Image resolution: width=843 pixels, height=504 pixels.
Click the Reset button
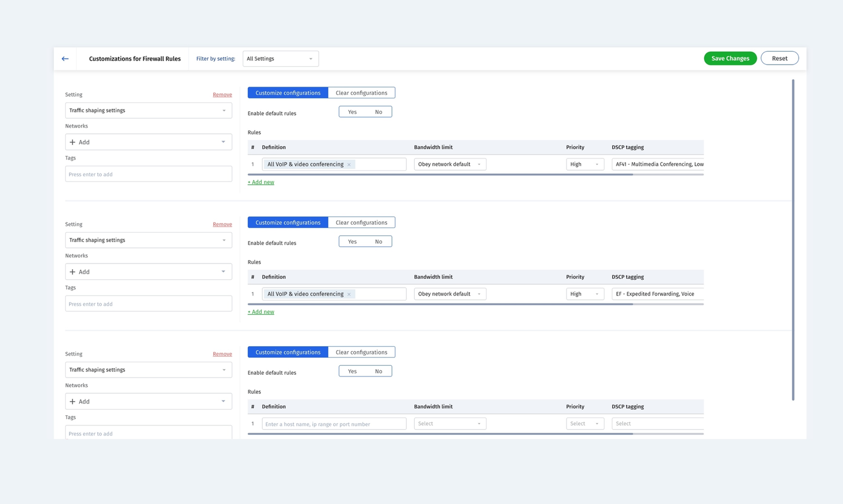click(779, 58)
